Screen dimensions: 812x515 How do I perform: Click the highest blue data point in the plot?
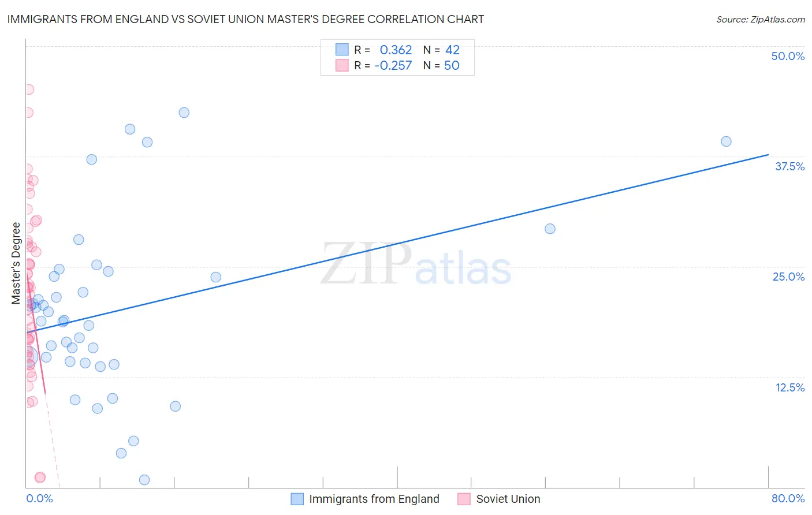click(184, 113)
